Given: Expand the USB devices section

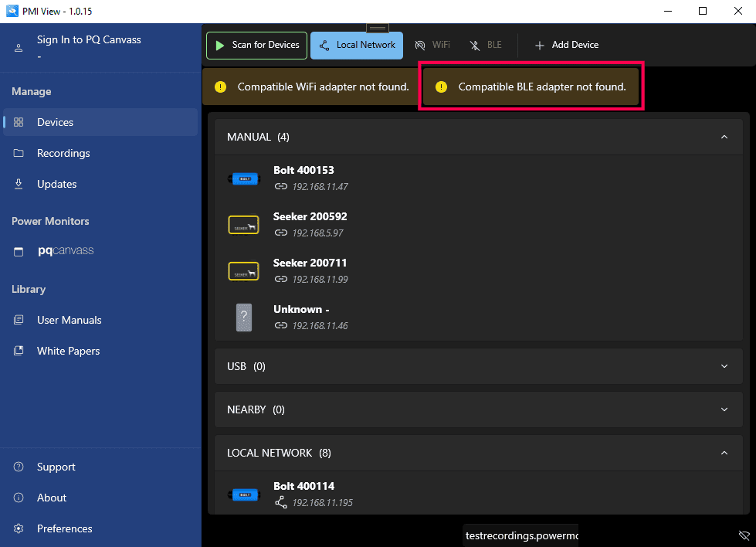Looking at the screenshot, I should click(724, 366).
